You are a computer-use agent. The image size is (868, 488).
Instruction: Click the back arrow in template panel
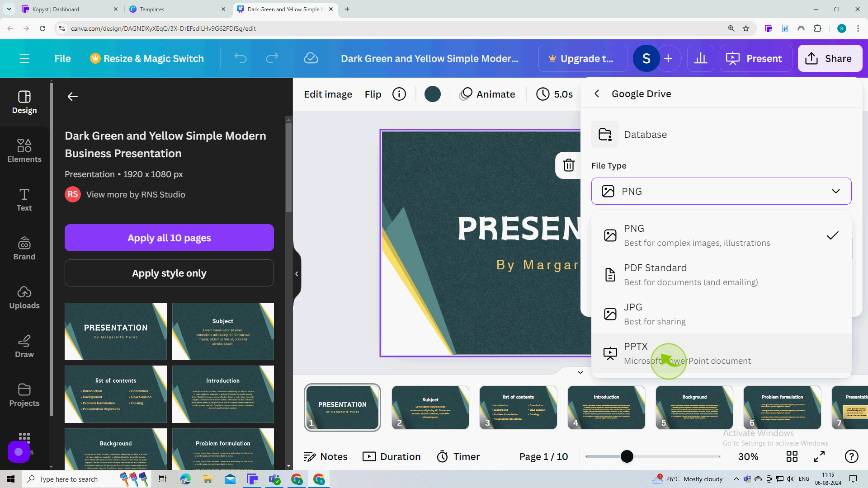click(73, 96)
